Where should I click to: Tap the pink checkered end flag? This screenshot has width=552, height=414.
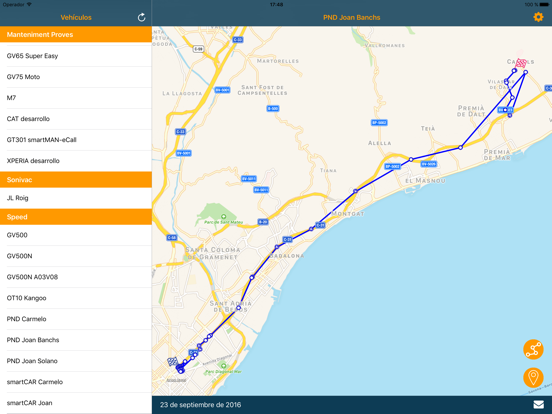(521, 63)
